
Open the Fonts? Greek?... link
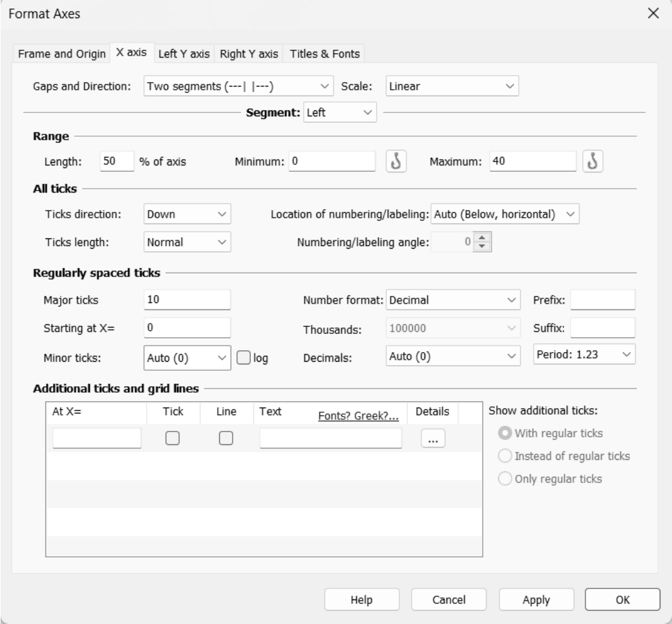[x=358, y=417]
